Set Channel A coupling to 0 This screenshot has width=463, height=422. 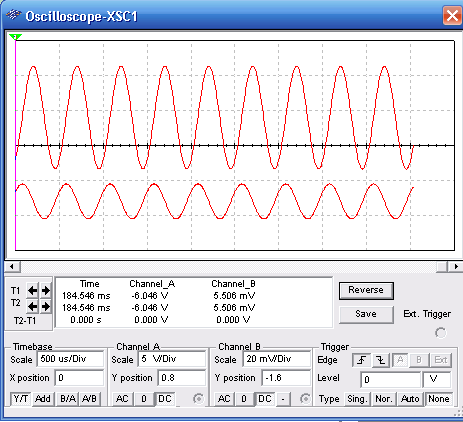[144, 399]
